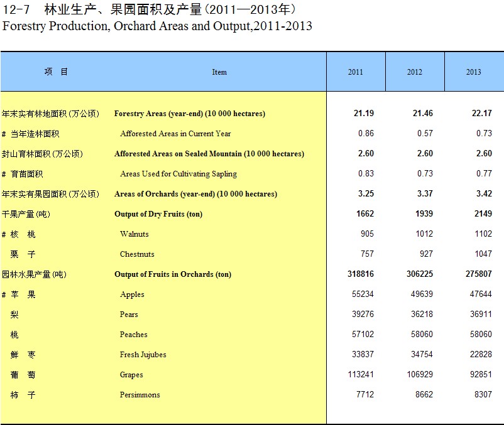Click the "项 目" header cell
Screen dimensions: 504x425
pos(56,72)
